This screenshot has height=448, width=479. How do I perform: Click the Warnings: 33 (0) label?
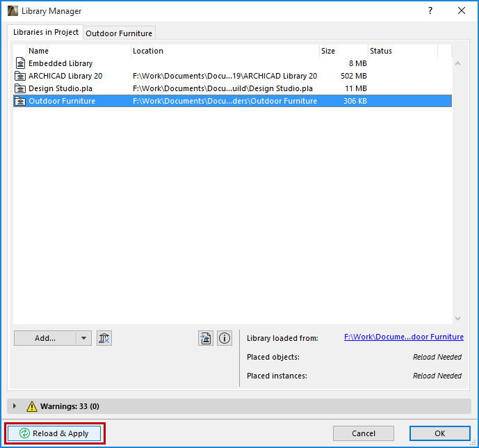click(x=70, y=406)
